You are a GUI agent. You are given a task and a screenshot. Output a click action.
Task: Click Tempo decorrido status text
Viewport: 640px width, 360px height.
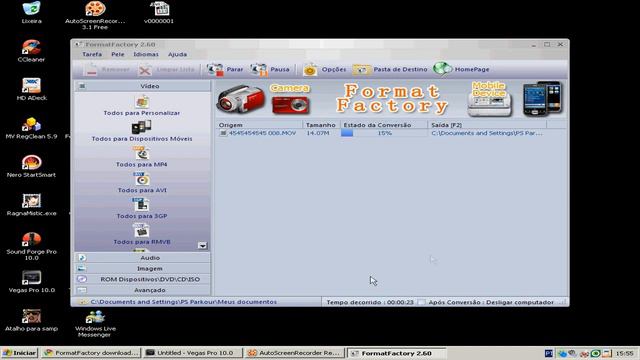pos(370,302)
